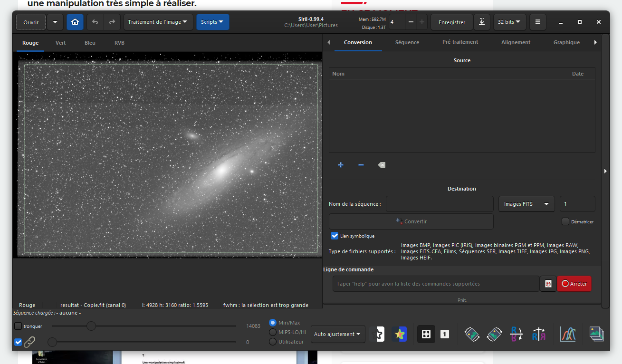
Task: Open the histogram transformation tool
Action: point(568,334)
